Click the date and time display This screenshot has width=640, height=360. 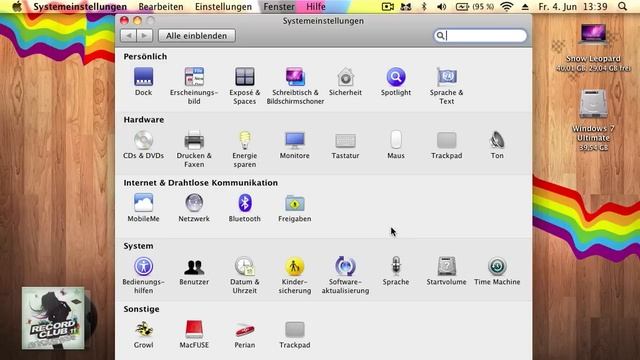click(573, 7)
